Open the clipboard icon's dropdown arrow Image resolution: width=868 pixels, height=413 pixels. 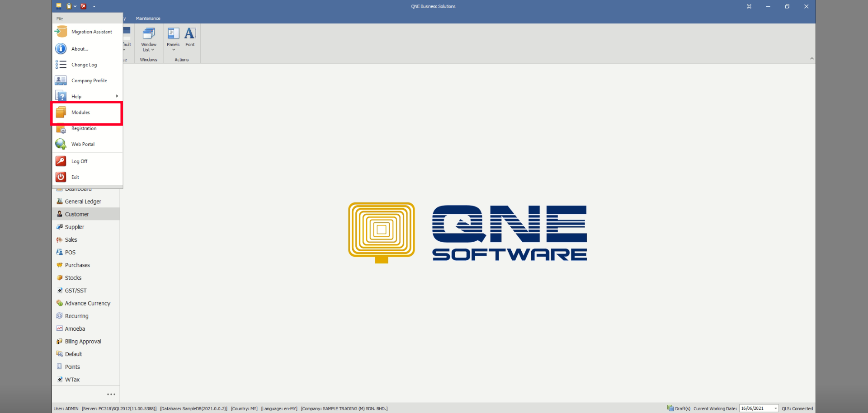tap(75, 6)
